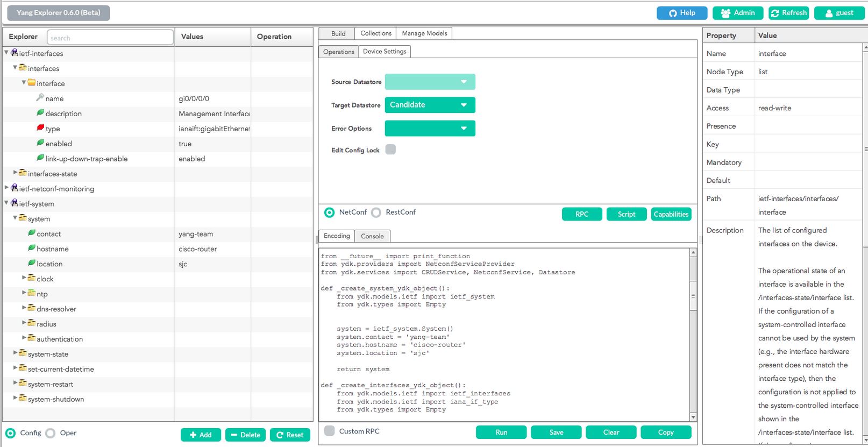
Task: Expand the interfaces-state node
Action: 15,173
